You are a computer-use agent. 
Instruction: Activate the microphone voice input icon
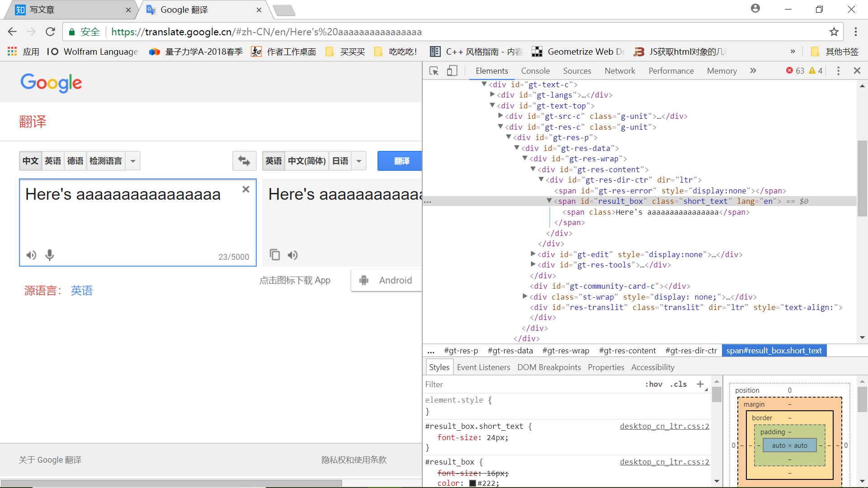pyautogui.click(x=50, y=255)
